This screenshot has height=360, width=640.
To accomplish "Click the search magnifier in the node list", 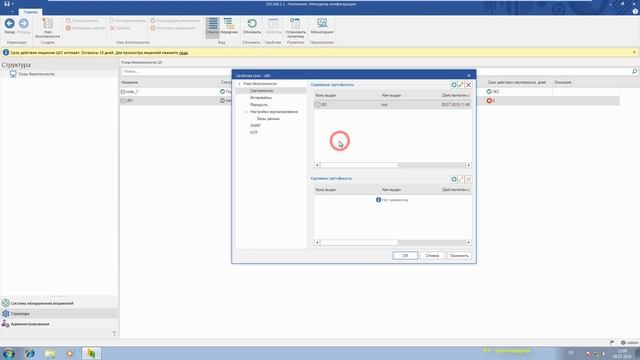I will 635,71.
